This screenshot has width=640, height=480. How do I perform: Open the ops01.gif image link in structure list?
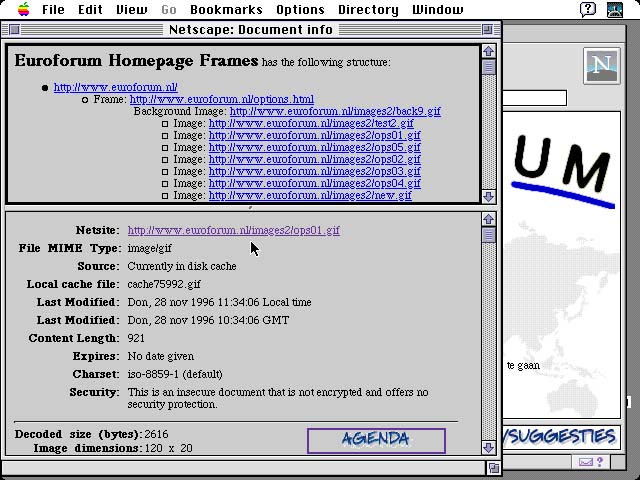314,135
